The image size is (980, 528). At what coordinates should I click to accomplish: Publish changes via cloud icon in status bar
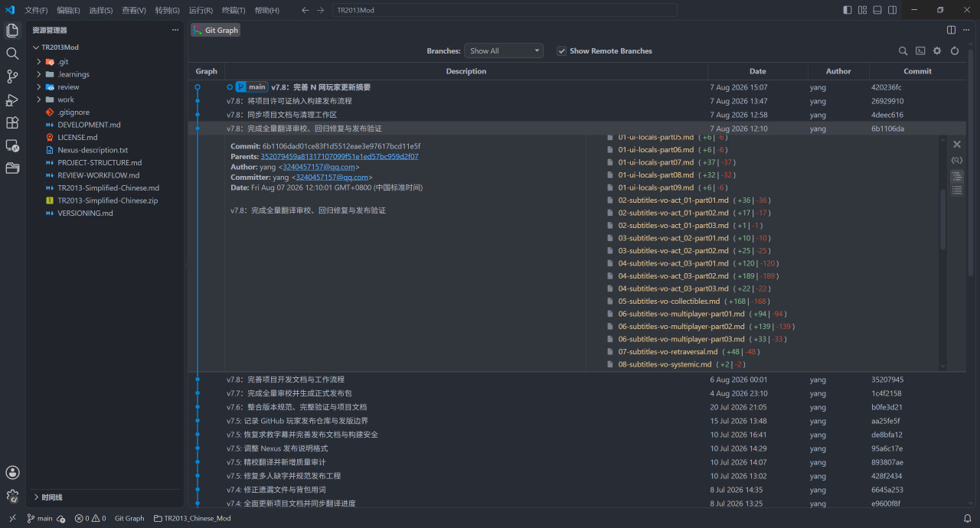pos(61,518)
